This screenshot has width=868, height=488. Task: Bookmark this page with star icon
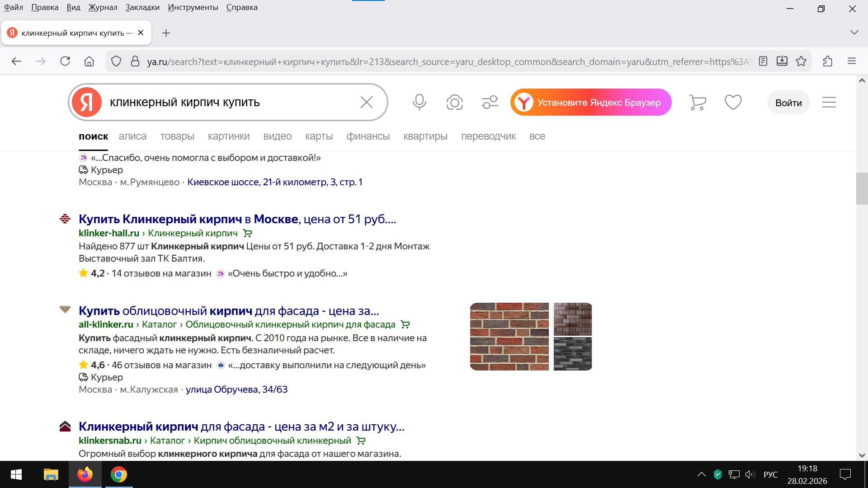coord(801,61)
